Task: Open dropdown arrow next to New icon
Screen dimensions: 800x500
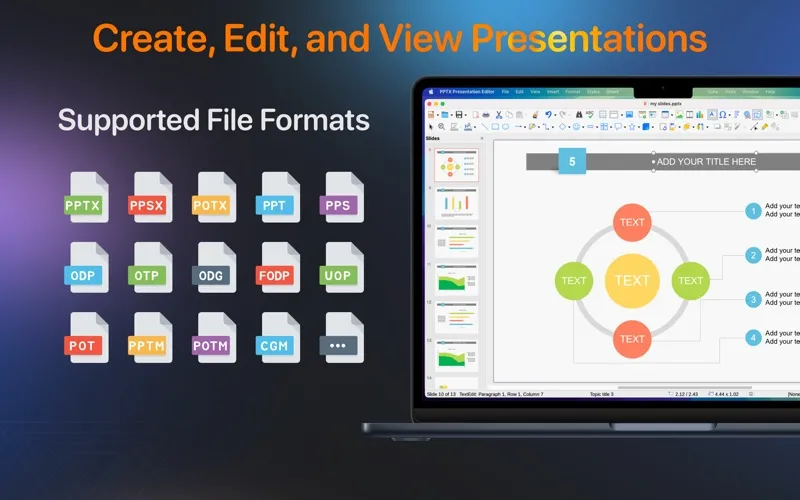Action: click(438, 115)
